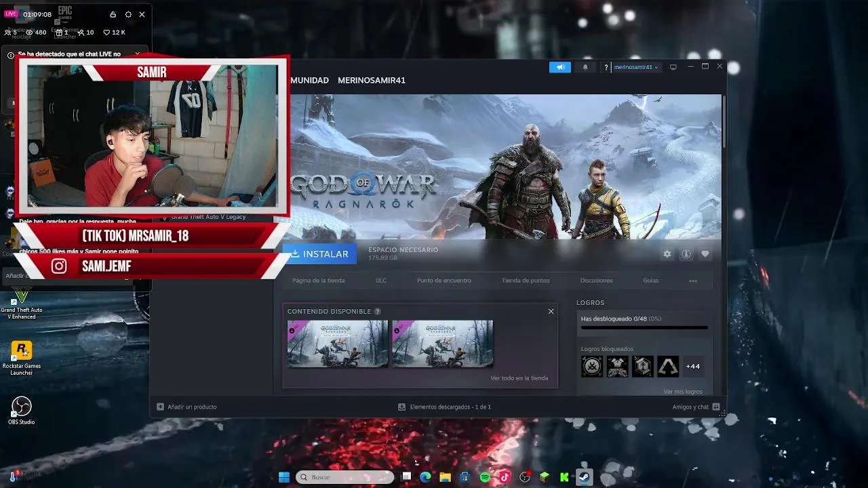Screen dimensions: 868x488
Task: Expand merinosamir41 account dropdown
Action: coord(636,67)
